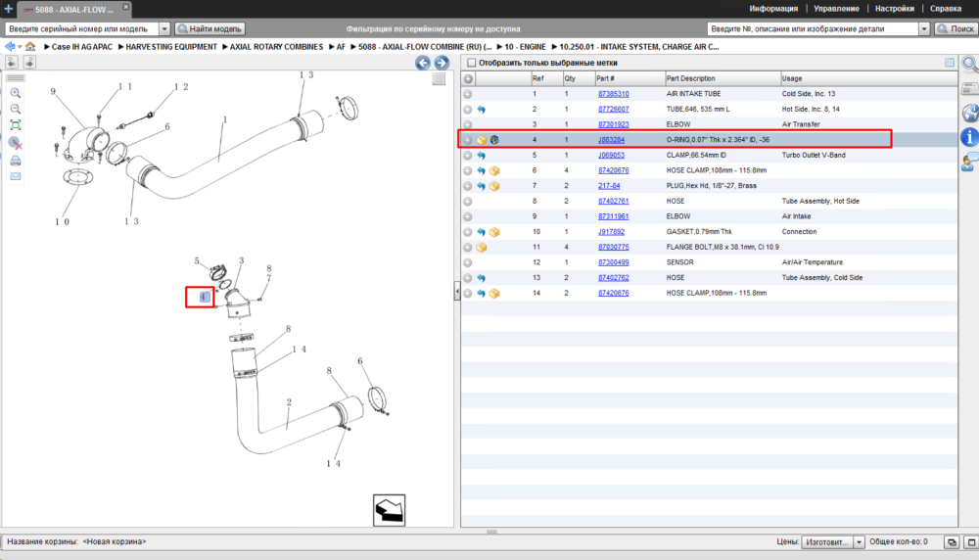The image size is (979, 560).
Task: Toggle add button for PLUG,Hex Hd row
Action: [468, 186]
